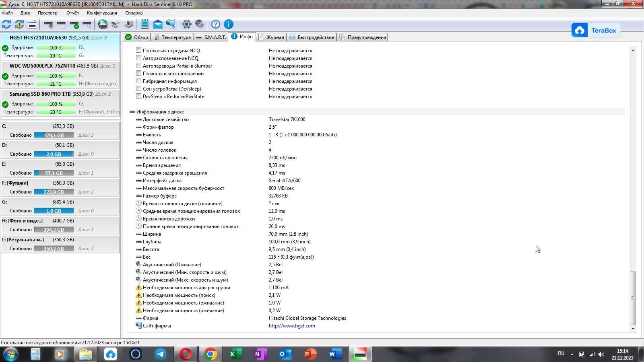644x362 pixels.
Task: Toggle the Гибридная информация checkbox
Action: [138, 81]
